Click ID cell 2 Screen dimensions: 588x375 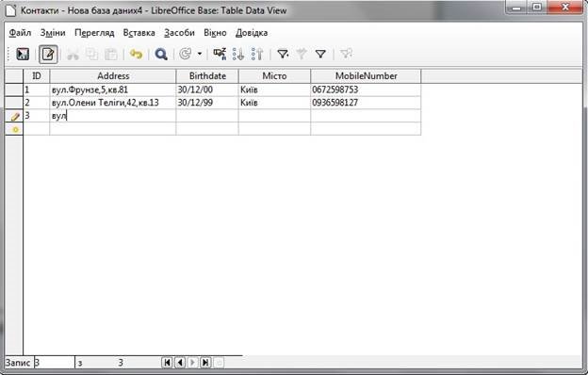[x=37, y=103]
